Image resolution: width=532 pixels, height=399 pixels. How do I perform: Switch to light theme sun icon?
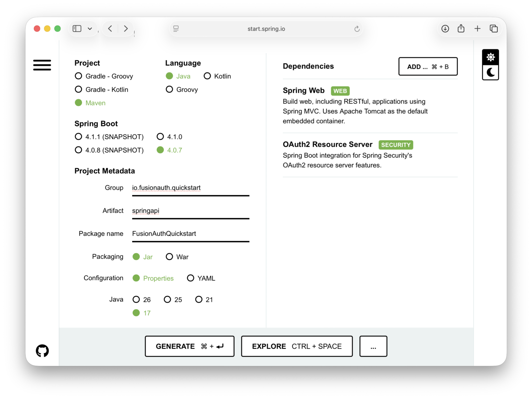click(x=490, y=57)
